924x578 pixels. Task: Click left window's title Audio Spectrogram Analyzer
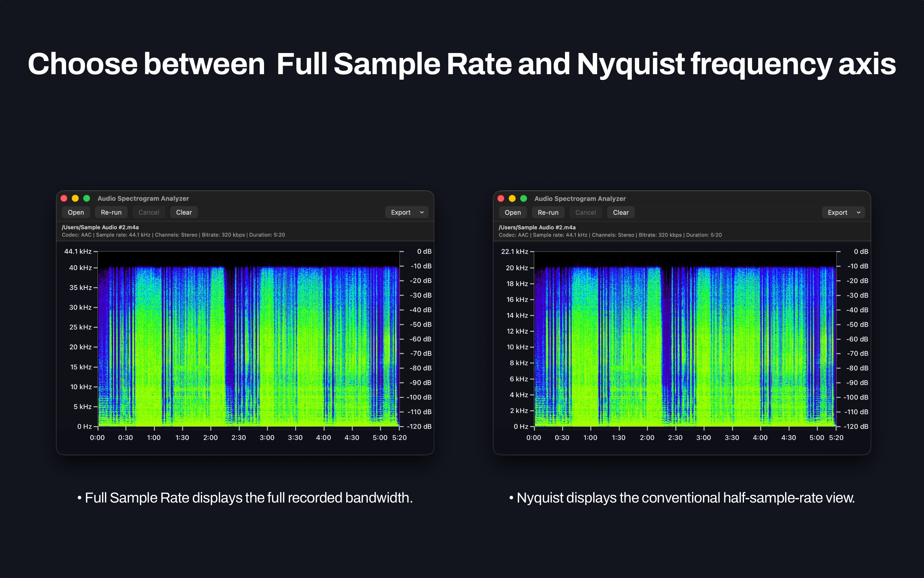[143, 198]
